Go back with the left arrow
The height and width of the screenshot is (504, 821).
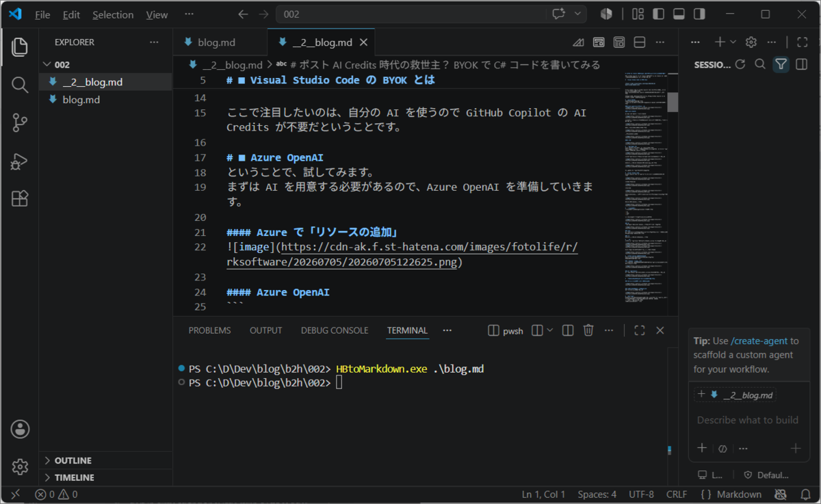click(243, 14)
